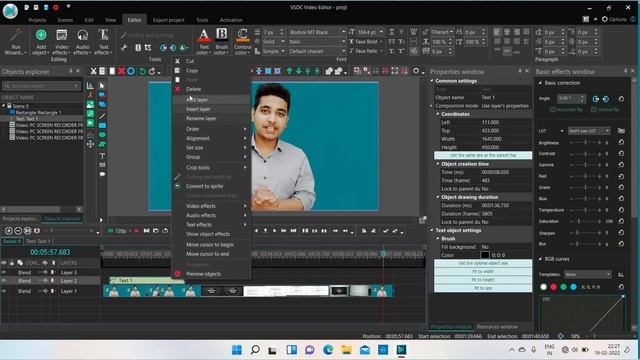
Task: Select the blue RGB curve channel
Action: 573,287
